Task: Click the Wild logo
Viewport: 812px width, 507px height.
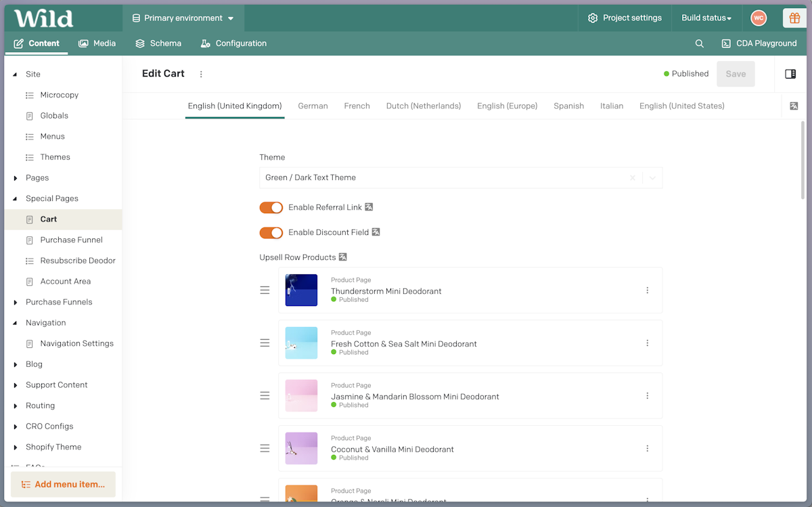Action: click(x=43, y=18)
